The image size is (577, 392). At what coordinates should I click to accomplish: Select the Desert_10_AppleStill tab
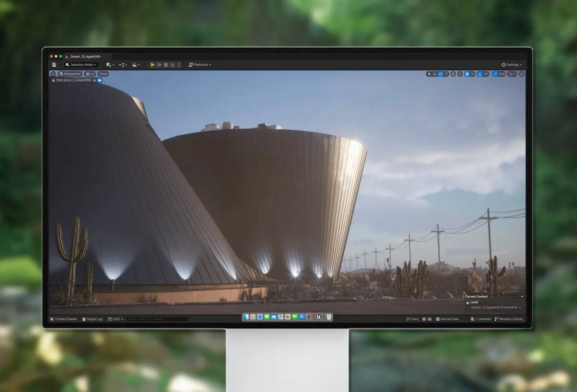(x=85, y=57)
